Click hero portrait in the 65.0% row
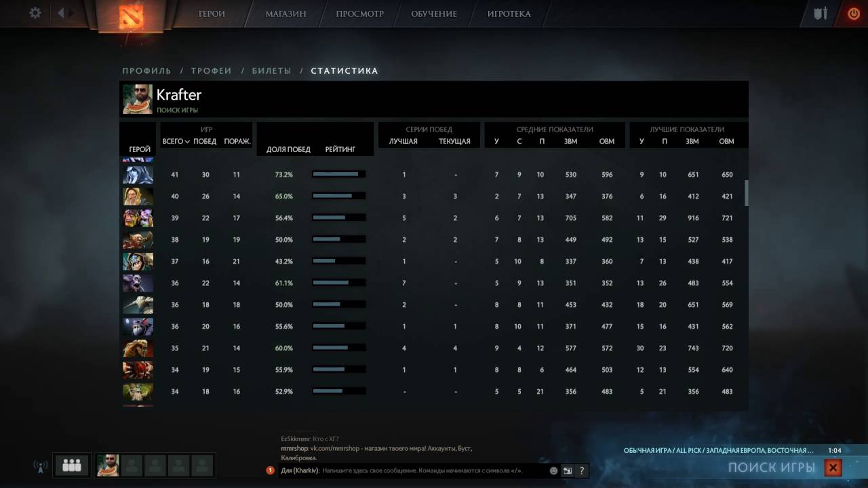Image resolution: width=868 pixels, height=488 pixels. pyautogui.click(x=138, y=197)
